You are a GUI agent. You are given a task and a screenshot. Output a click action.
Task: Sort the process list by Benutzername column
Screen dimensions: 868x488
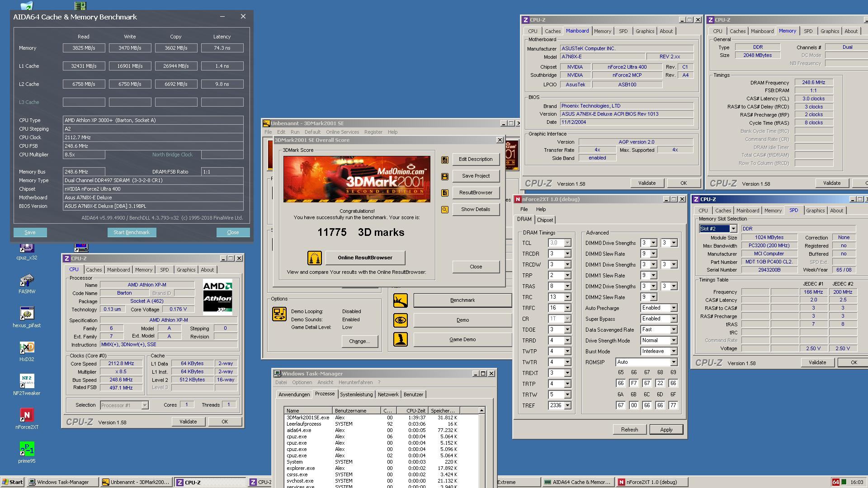357,411
